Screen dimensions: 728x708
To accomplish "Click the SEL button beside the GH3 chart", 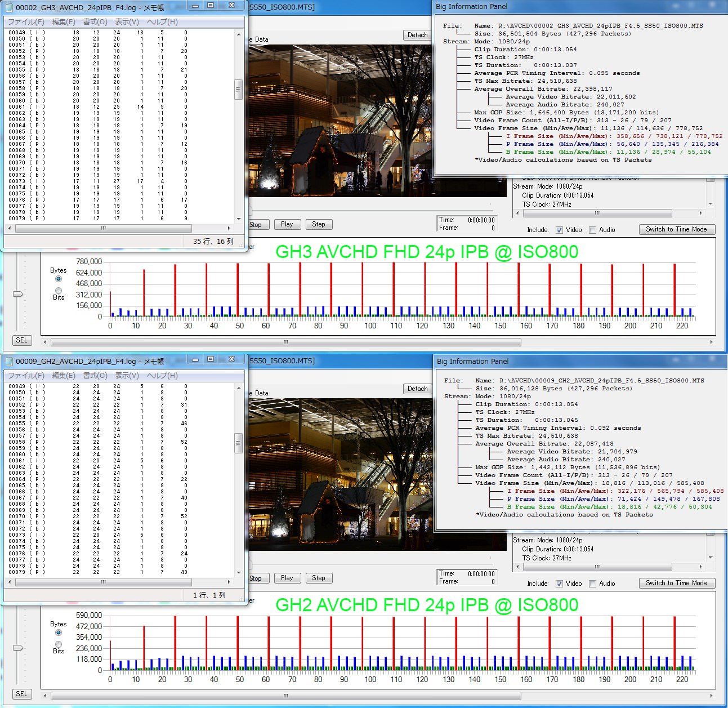I will coord(21,340).
